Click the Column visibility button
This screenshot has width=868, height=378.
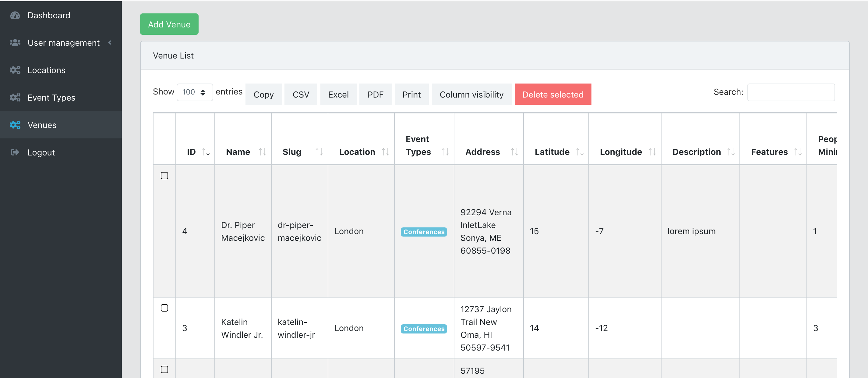coord(472,94)
